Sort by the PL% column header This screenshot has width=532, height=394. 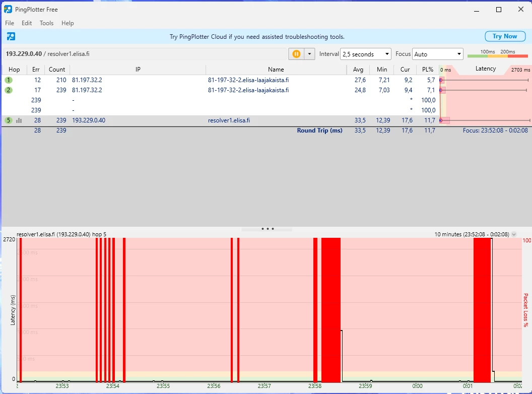coord(427,70)
